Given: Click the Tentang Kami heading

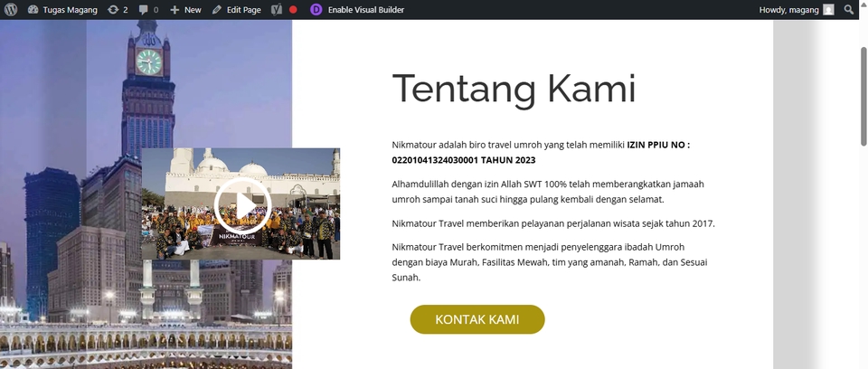Looking at the screenshot, I should (x=514, y=89).
